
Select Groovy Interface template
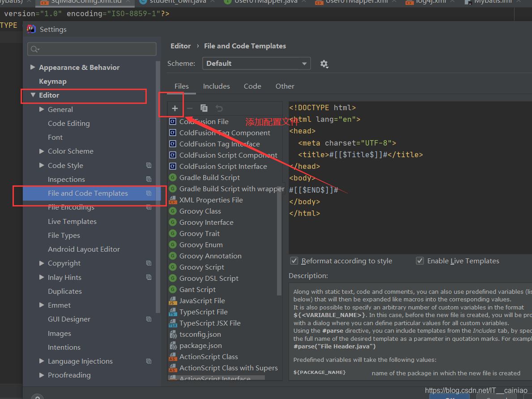(206, 223)
